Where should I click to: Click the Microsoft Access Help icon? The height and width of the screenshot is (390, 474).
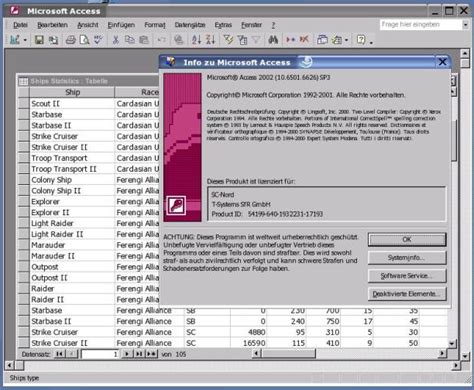tap(361, 40)
